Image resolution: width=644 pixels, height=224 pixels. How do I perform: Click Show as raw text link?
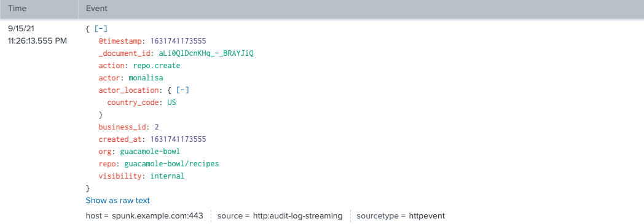[x=117, y=201]
